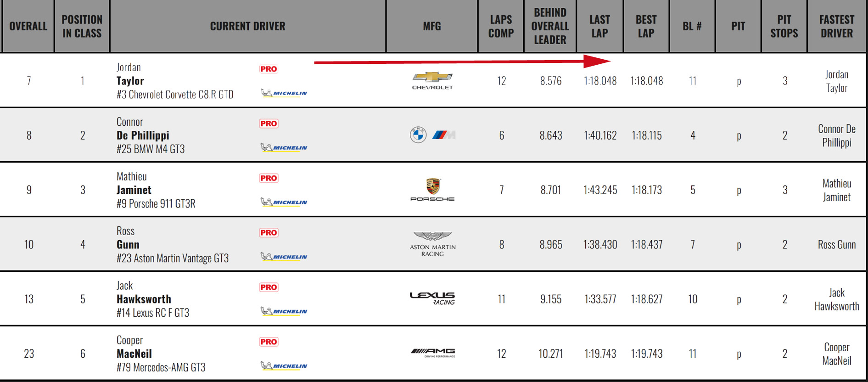Click the Current Driver column header
Screen dimensions: 868x382
247,26
